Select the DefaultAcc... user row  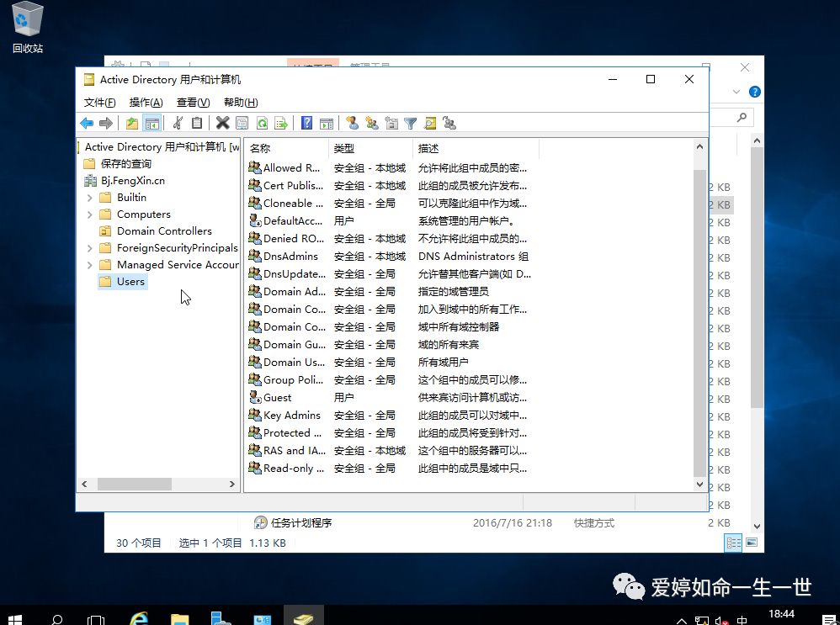(x=391, y=220)
